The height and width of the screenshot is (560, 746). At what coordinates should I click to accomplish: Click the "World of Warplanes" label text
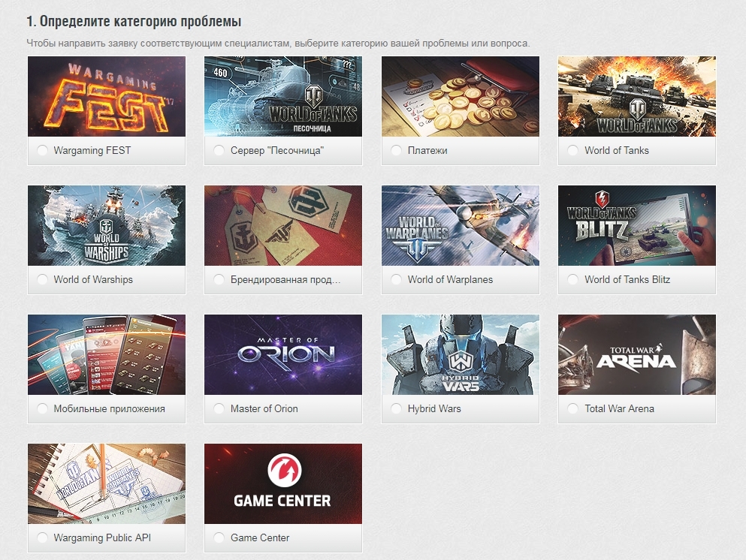(x=450, y=279)
